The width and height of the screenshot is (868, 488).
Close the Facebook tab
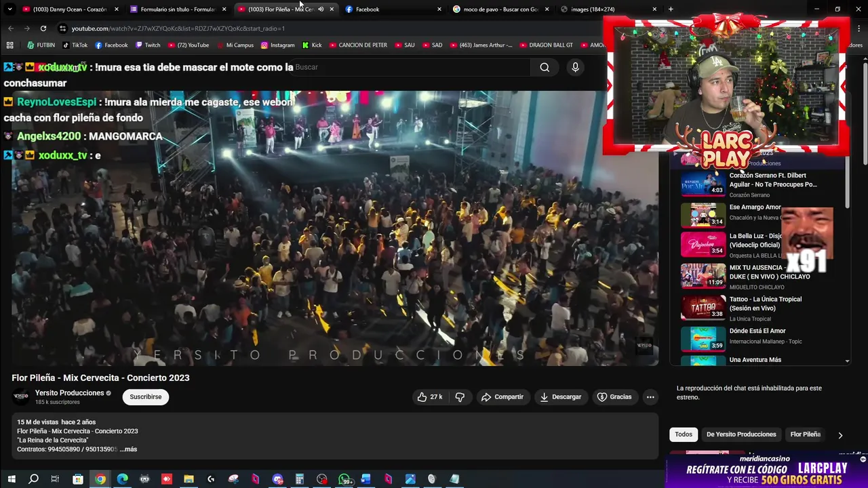click(439, 9)
